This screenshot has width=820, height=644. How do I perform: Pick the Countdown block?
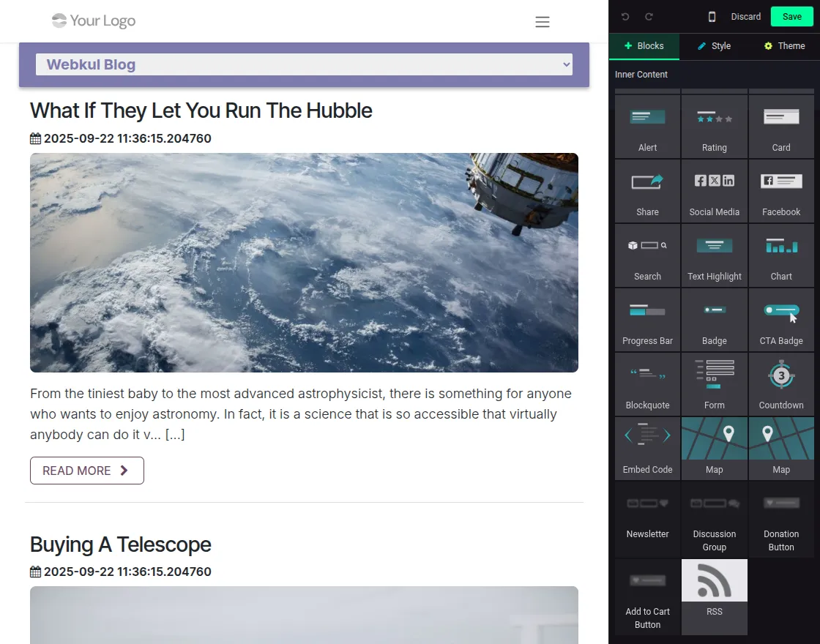pos(780,383)
